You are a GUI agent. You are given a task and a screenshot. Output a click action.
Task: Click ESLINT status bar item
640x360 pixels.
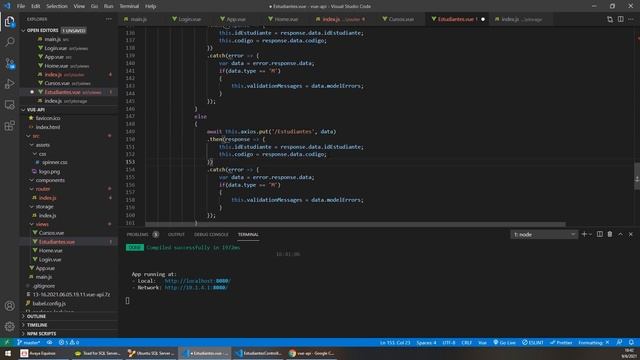coord(533,342)
